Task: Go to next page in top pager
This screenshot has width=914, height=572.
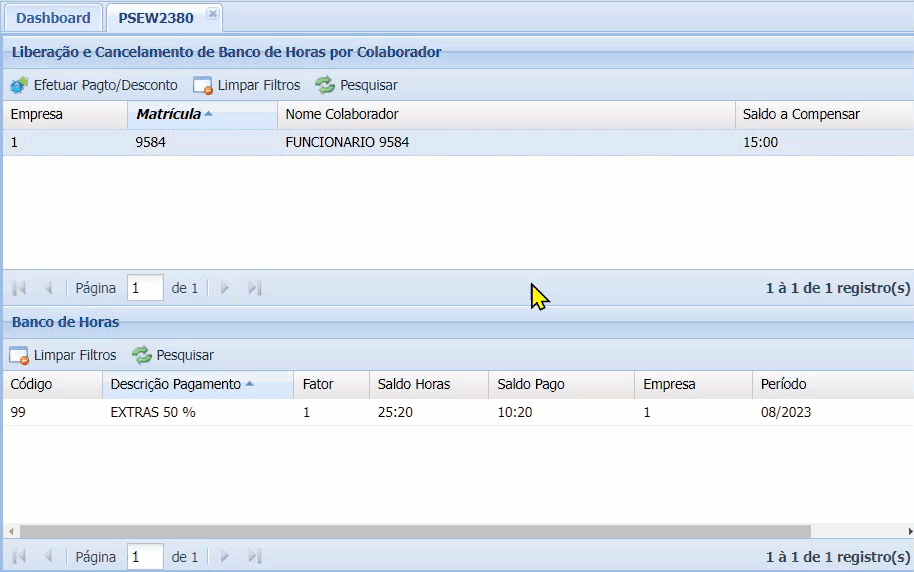Action: (224, 288)
